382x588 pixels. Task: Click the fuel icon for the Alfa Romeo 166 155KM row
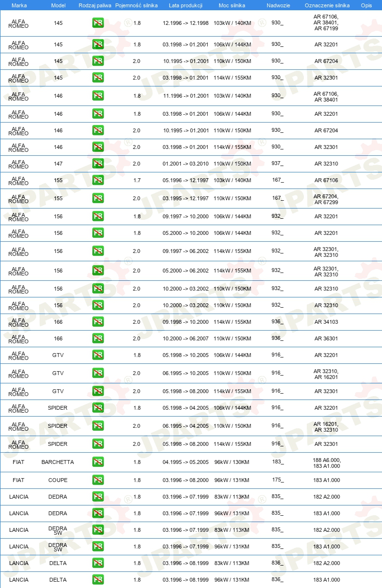pyautogui.click(x=98, y=322)
